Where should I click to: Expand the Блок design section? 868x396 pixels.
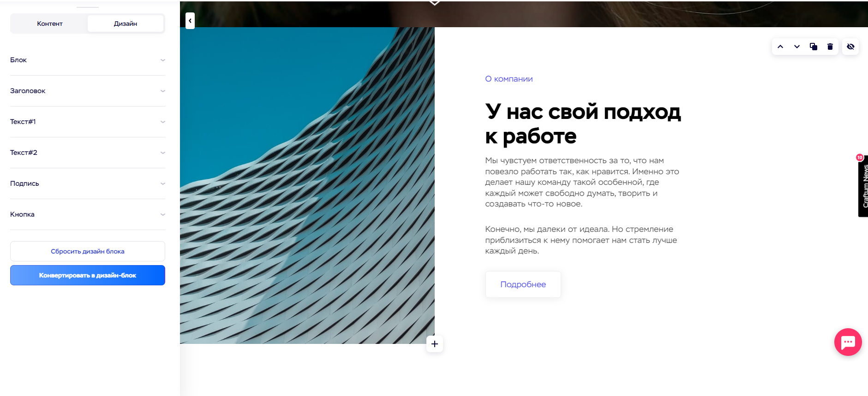tap(88, 60)
